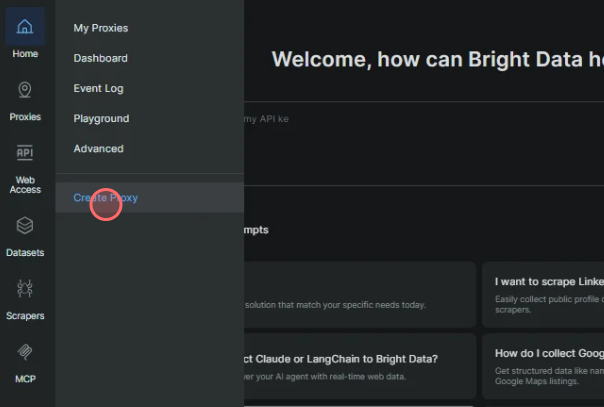
Task: Open the Event Log entry
Action: (x=99, y=88)
